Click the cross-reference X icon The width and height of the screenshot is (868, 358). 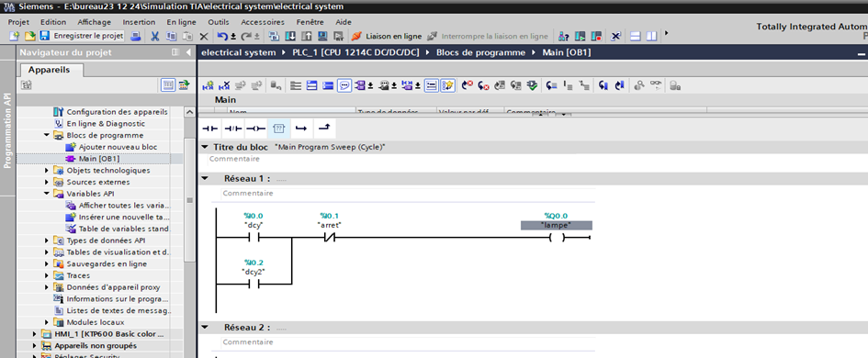(616, 37)
